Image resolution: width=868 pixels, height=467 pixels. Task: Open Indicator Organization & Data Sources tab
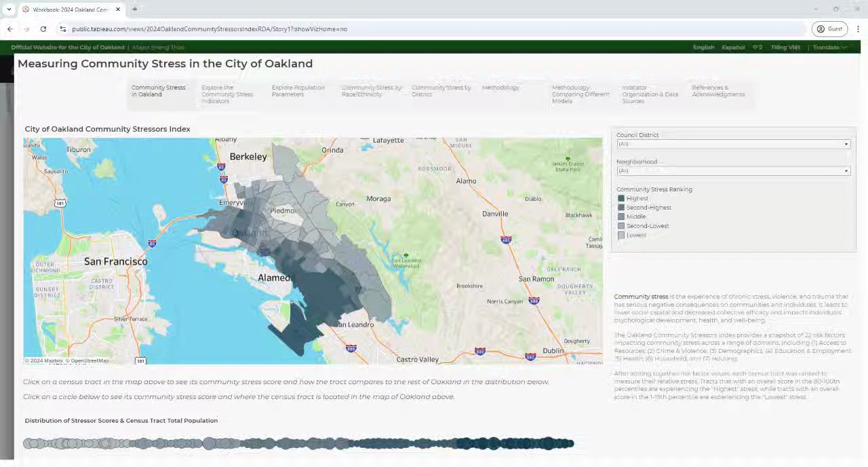pos(652,94)
